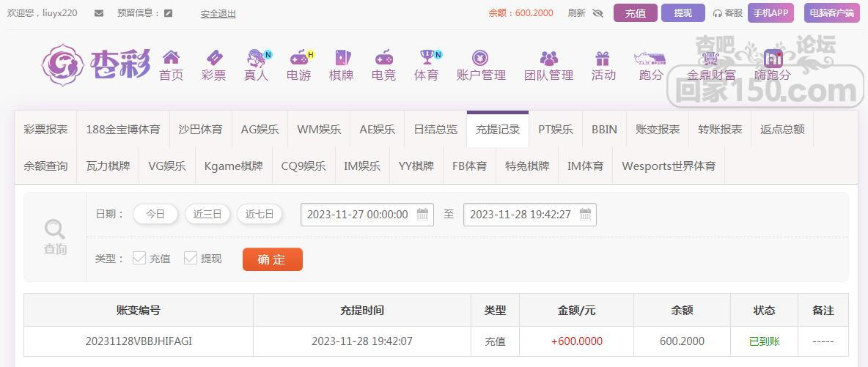
Task: Toggle the 提现 type checkbox
Action: pyautogui.click(x=191, y=258)
